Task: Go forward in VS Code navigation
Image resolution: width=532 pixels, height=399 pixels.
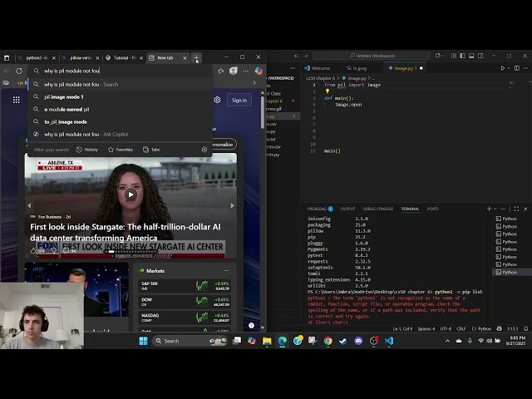Action: (306, 56)
